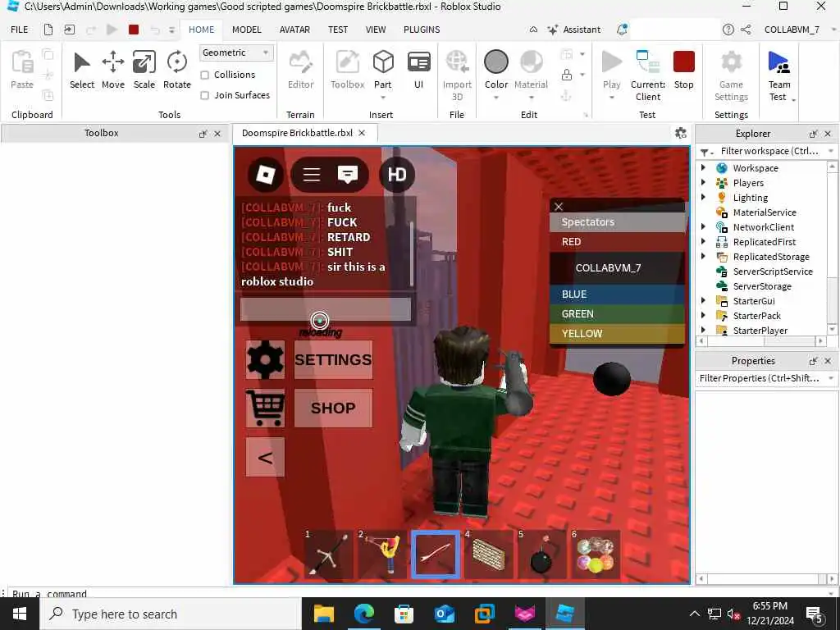
Task: Start a Team Test
Action: pyautogui.click(x=778, y=75)
